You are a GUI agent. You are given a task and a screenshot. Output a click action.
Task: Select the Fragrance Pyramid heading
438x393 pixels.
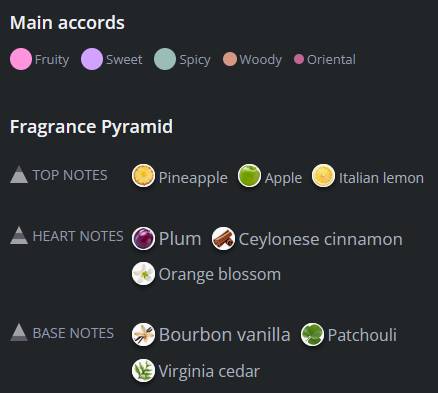click(x=91, y=127)
